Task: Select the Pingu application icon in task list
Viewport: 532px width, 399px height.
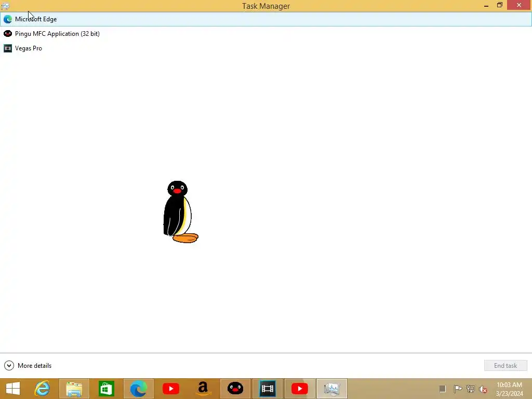Action: click(x=7, y=34)
